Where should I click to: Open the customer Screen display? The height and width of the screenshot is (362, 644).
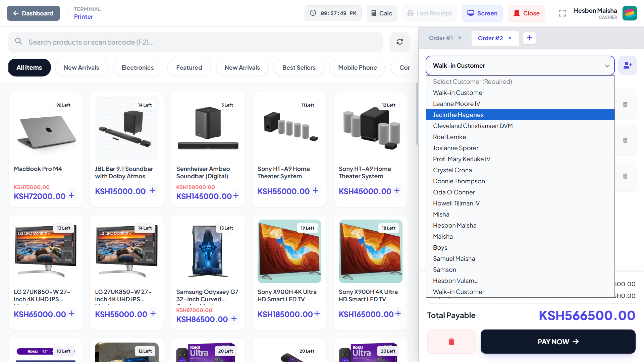point(482,13)
